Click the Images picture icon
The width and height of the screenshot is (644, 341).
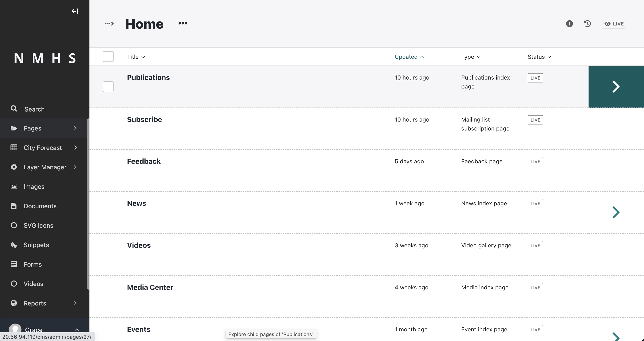coord(14,186)
